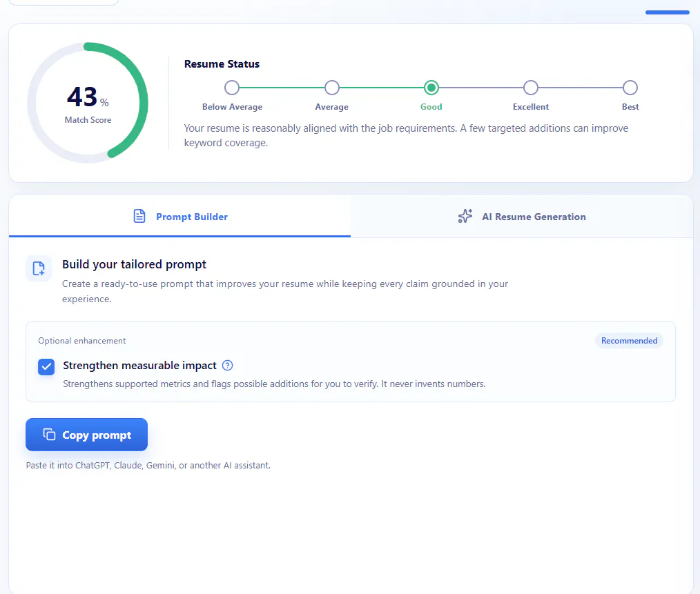Click the Paste it into ChatGPT hint text
This screenshot has width=700, height=594.
[x=148, y=465]
